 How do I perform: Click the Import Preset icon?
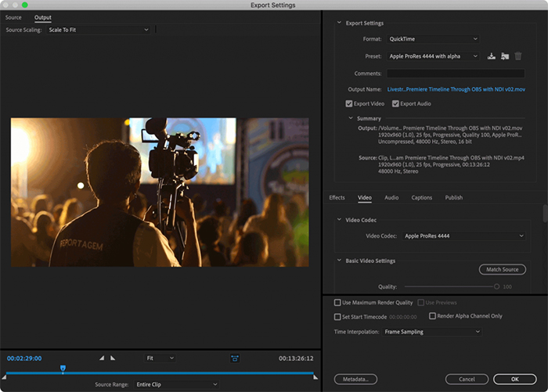(x=505, y=56)
